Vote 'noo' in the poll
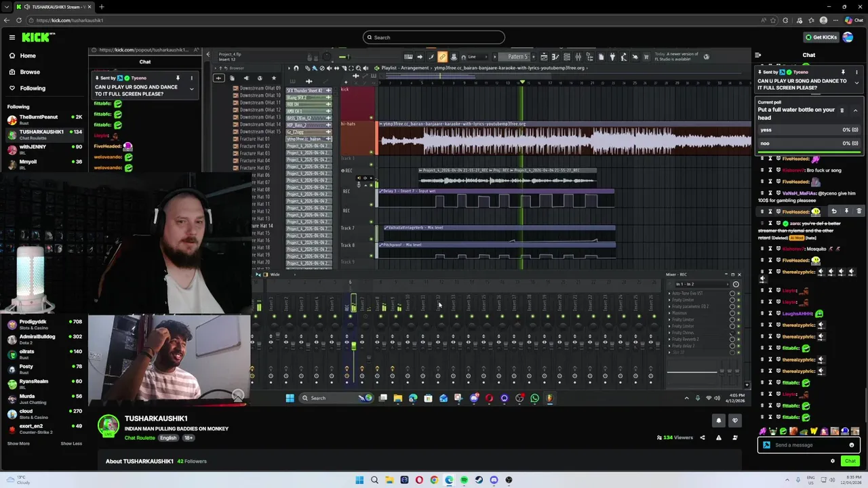 [x=809, y=143]
